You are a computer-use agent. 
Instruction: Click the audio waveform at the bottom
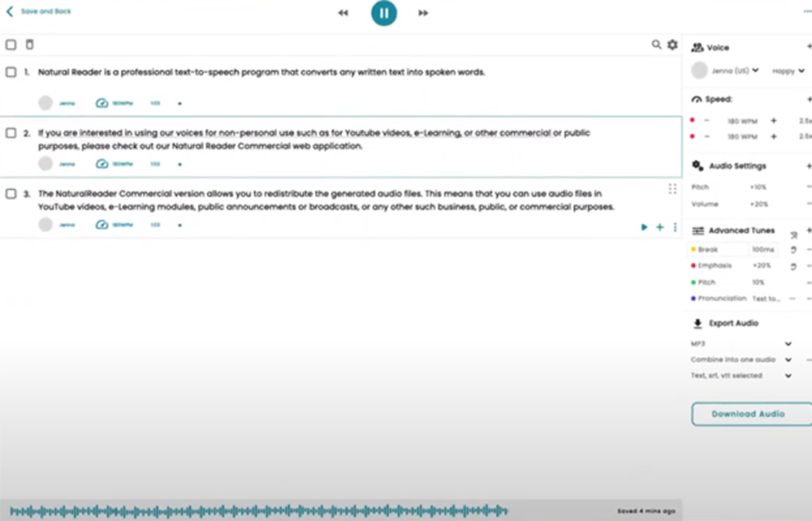[259, 512]
